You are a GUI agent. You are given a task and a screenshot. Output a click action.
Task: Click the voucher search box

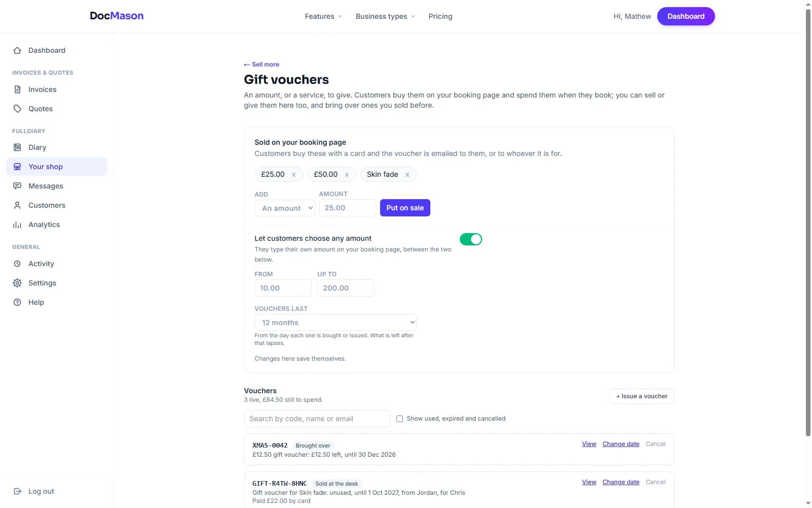click(x=317, y=419)
